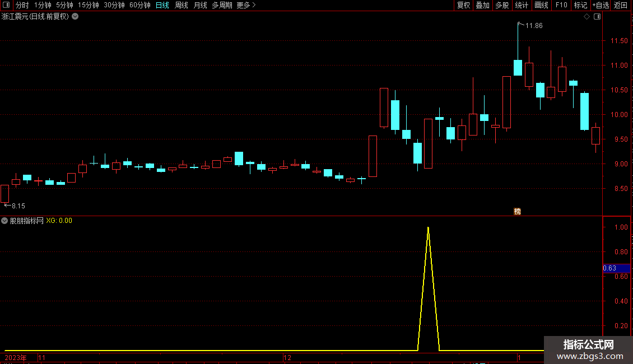Open the 多周期 multi-period view
Image resolution: width=633 pixels, height=364 pixels.
pyautogui.click(x=222, y=5)
